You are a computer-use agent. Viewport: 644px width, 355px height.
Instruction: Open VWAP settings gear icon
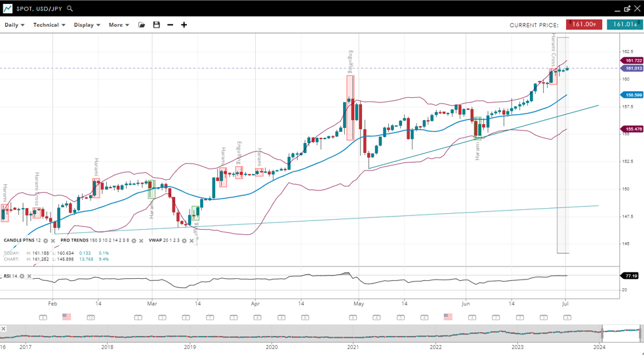coord(184,241)
